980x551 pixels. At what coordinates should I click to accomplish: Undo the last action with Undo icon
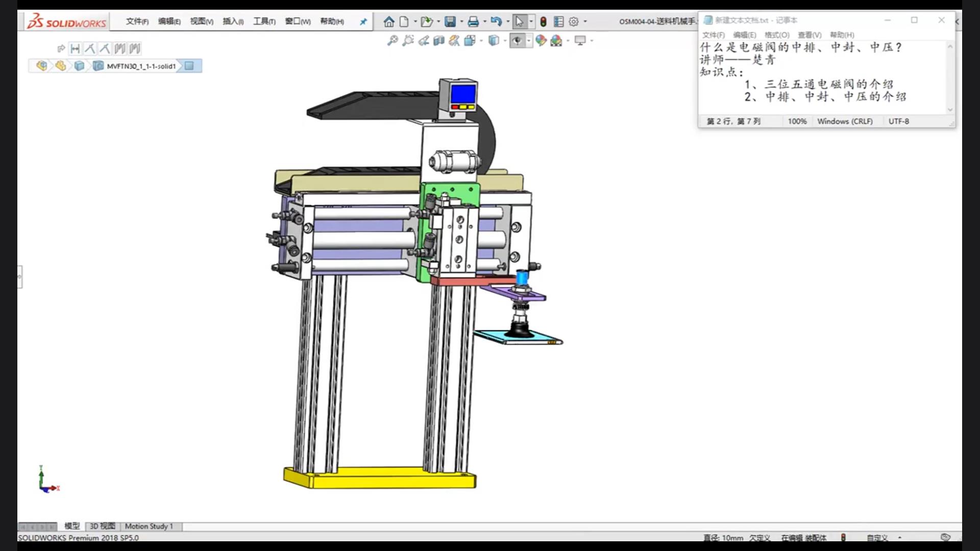tap(496, 21)
